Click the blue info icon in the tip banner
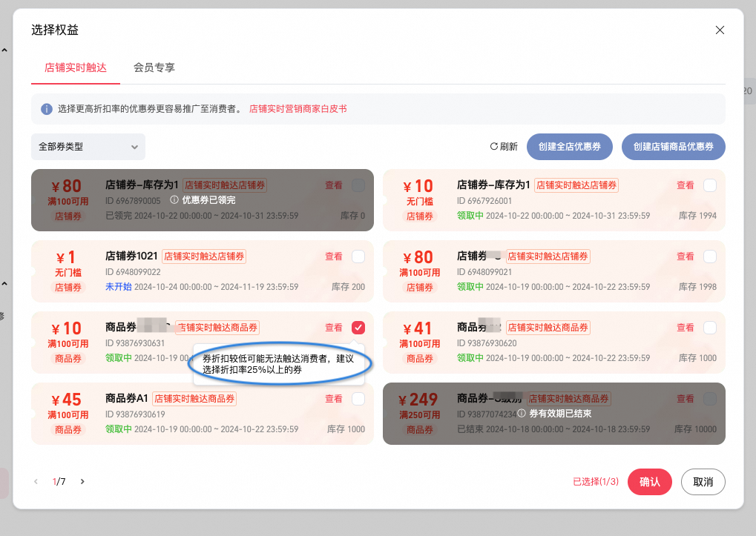 tap(46, 109)
